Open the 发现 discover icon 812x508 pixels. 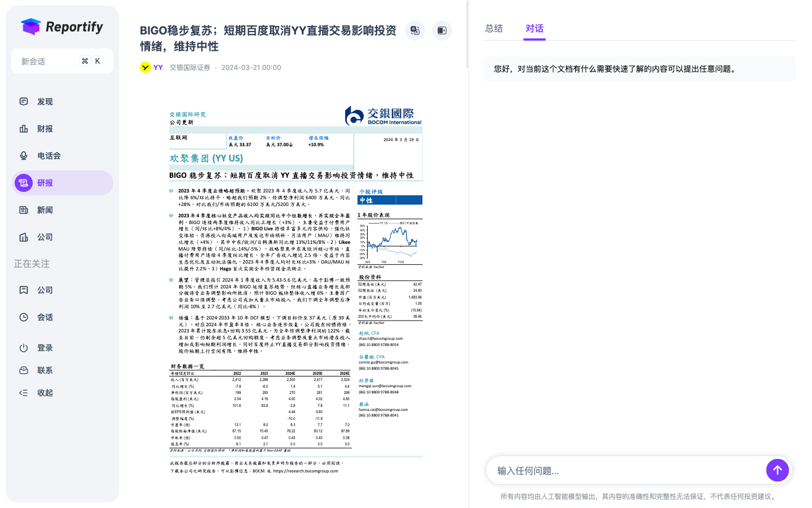(x=24, y=102)
